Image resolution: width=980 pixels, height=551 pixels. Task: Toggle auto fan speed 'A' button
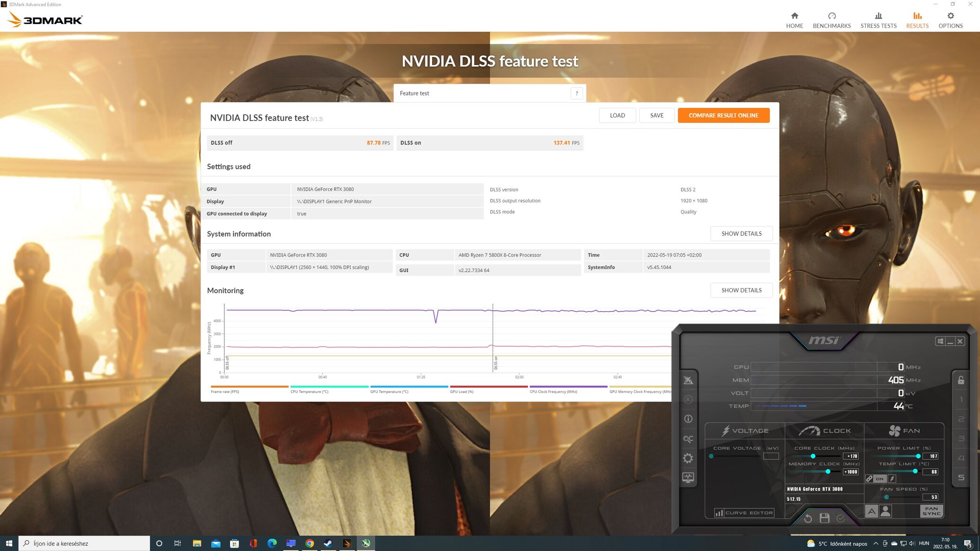coord(871,511)
